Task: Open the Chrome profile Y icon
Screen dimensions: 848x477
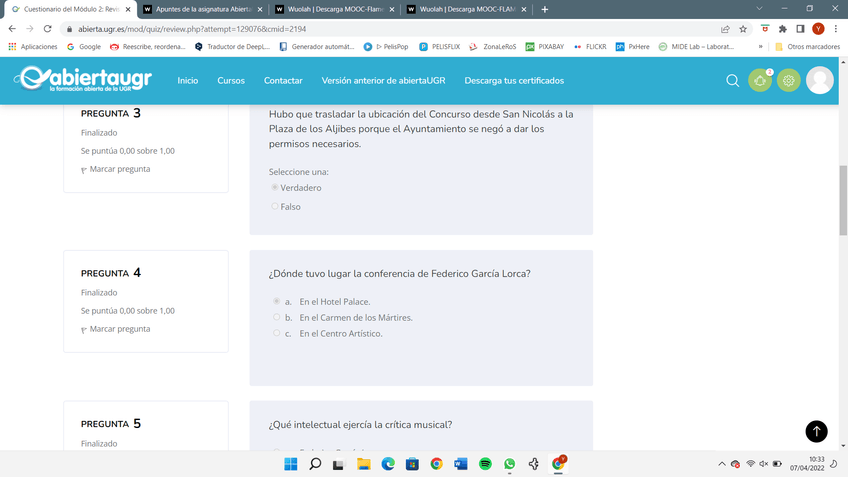Action: 818,29
